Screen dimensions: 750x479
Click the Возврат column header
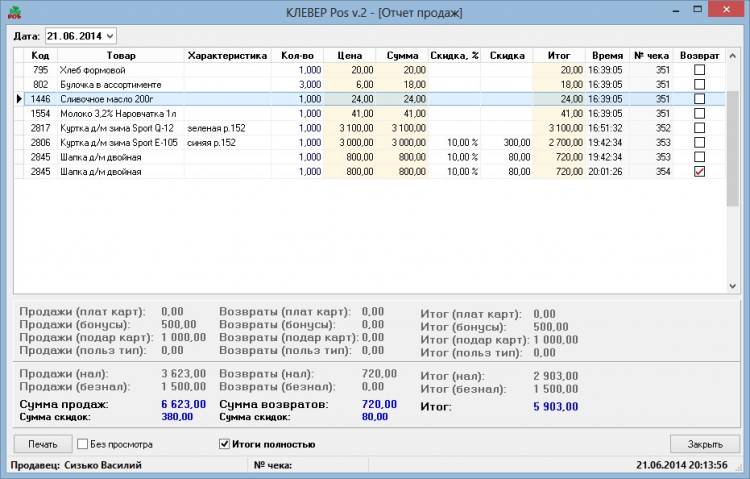(x=699, y=56)
